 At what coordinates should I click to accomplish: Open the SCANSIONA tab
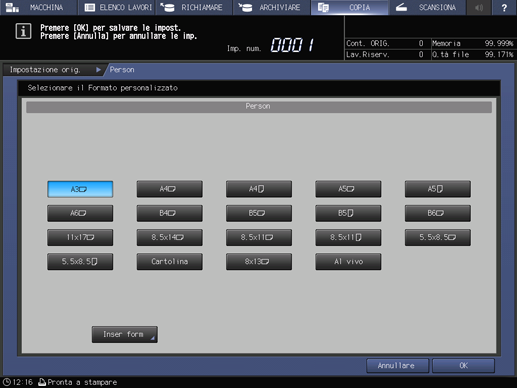427,7
